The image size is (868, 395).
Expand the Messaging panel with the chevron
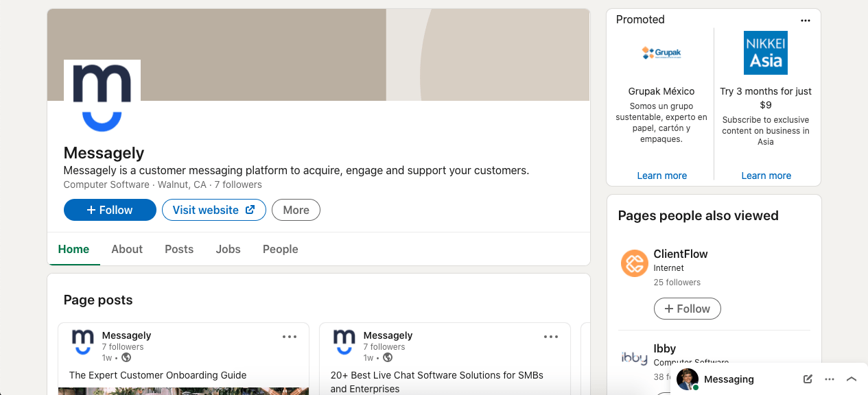coord(852,379)
